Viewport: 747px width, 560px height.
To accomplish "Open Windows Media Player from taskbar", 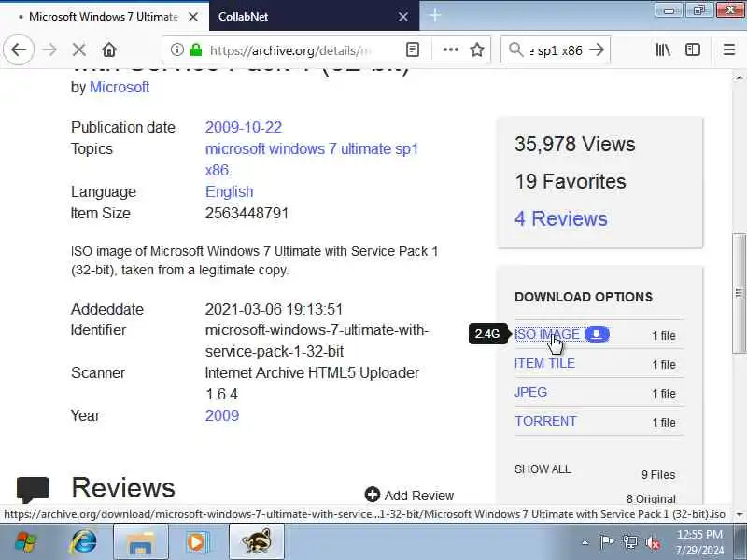I will pyautogui.click(x=197, y=542).
